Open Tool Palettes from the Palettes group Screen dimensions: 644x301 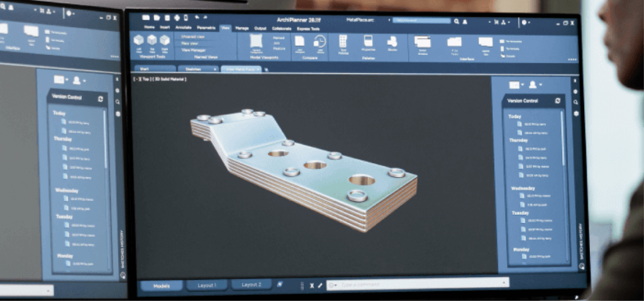[x=343, y=41]
